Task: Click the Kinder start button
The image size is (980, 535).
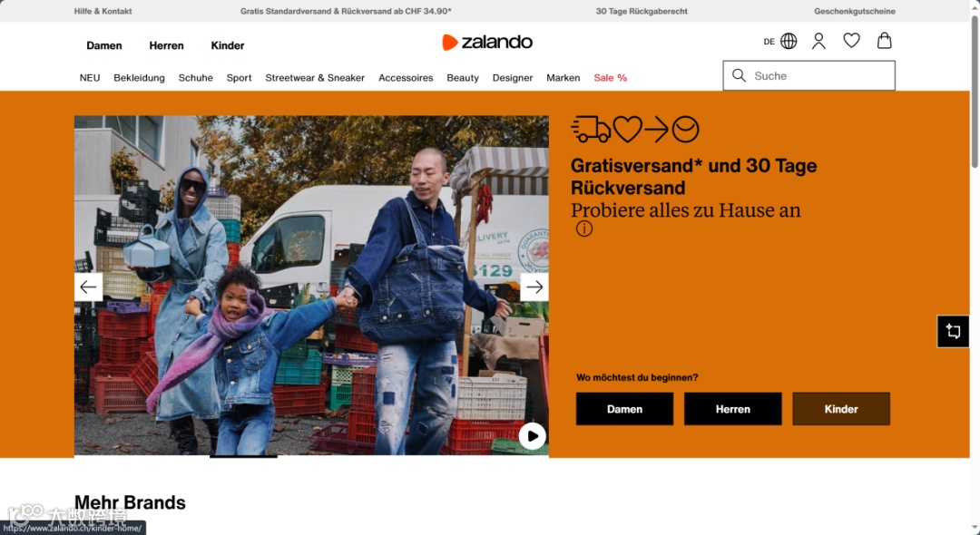Action: 840,409
